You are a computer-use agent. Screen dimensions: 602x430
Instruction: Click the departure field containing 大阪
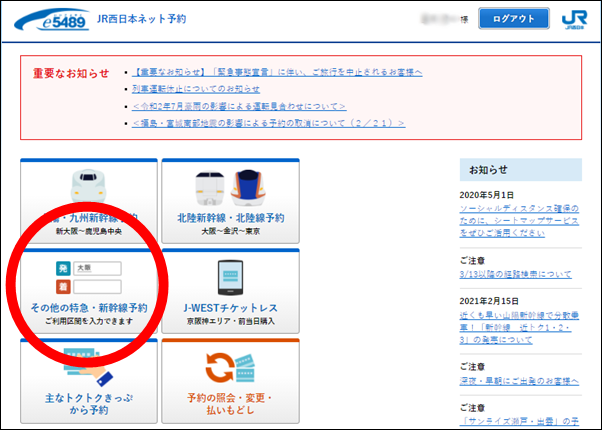click(97, 269)
